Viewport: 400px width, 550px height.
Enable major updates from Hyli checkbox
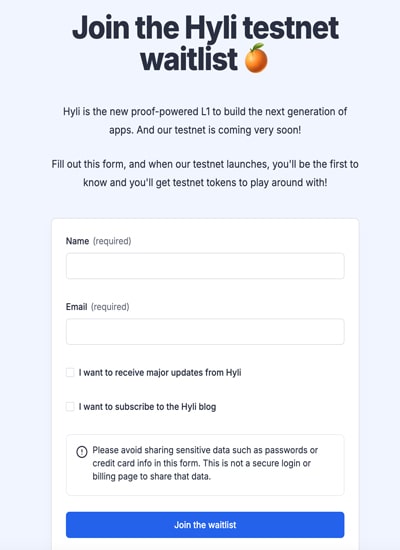(x=70, y=373)
